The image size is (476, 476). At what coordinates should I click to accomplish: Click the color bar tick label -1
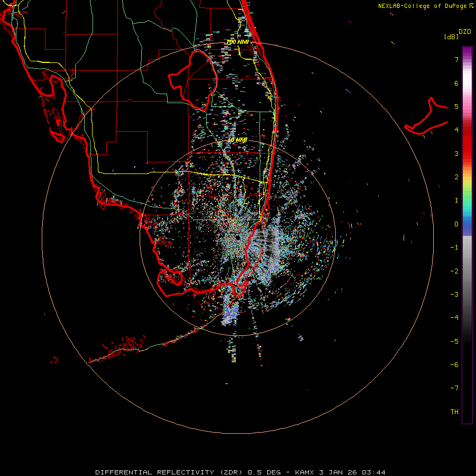click(454, 248)
